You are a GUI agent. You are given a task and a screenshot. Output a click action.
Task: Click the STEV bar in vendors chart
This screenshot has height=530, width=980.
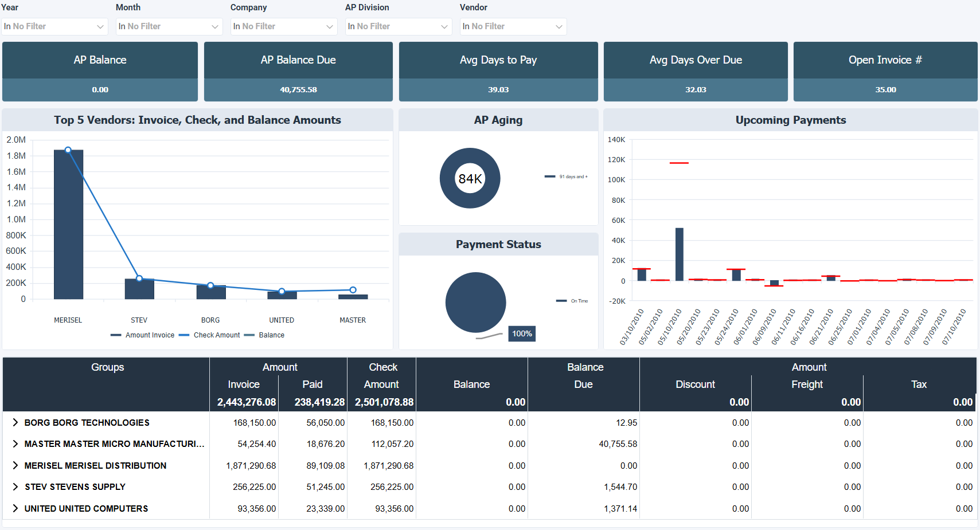point(139,289)
